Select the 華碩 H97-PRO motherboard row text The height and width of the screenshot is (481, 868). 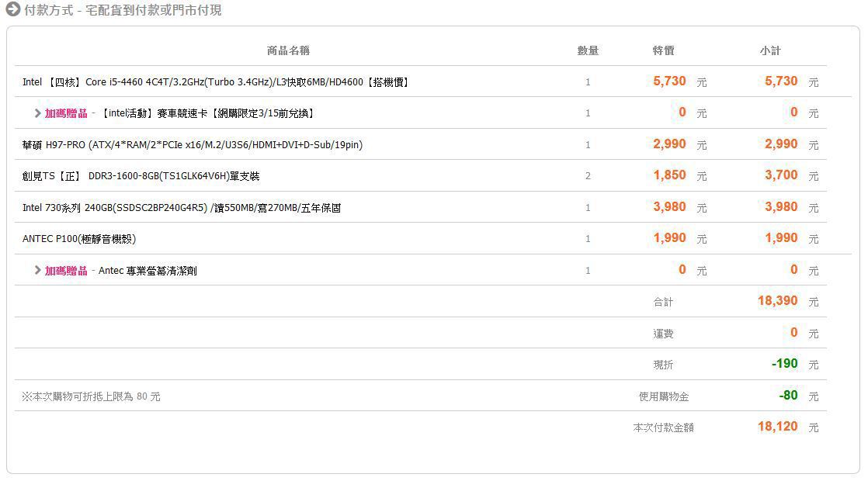[x=192, y=145]
